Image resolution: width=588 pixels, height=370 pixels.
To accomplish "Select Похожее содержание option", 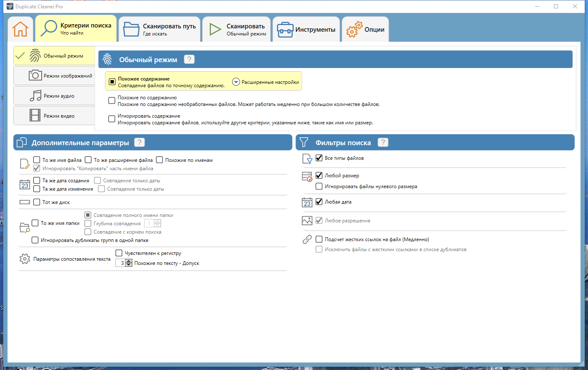I will [x=112, y=82].
